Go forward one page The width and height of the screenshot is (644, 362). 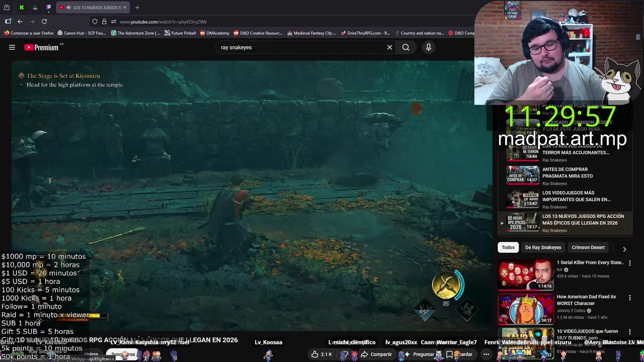pyautogui.click(x=32, y=22)
